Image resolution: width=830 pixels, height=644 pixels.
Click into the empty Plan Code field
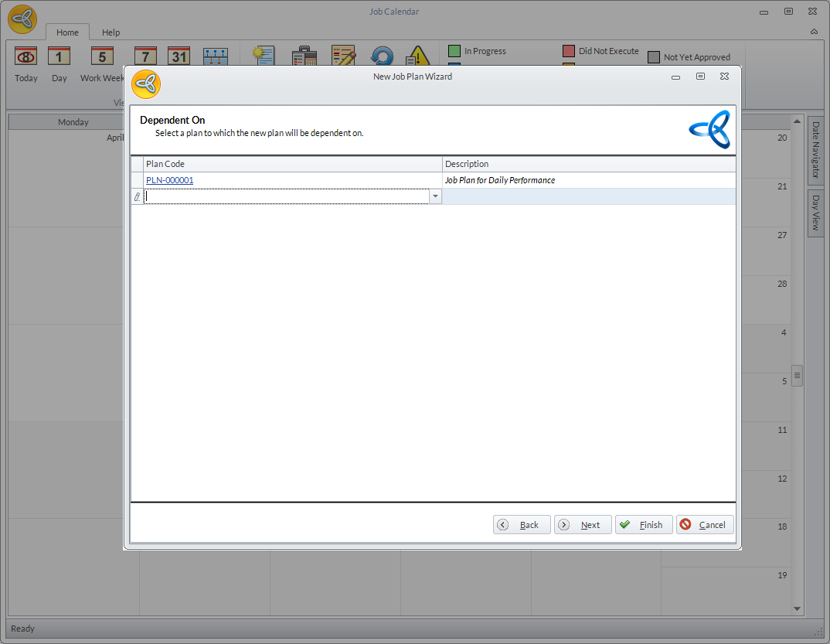286,197
